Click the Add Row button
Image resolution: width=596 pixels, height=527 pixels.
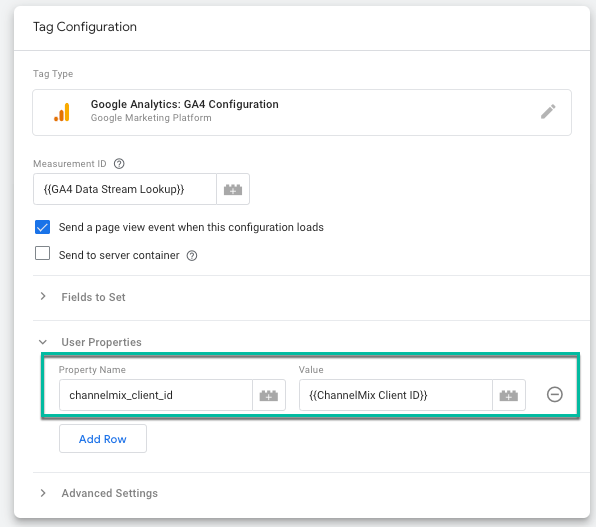point(103,439)
